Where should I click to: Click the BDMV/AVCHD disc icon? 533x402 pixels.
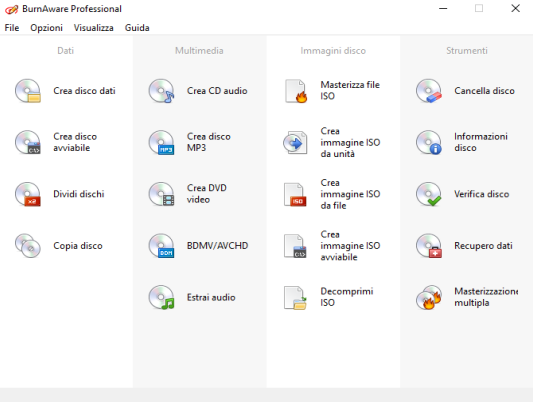click(161, 245)
